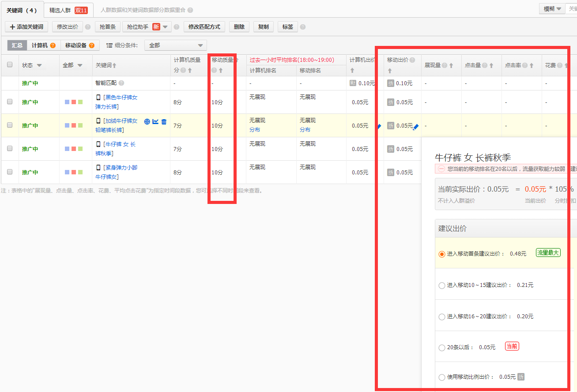Check the box for 加绒牛仔裤女 铅笔裤长裤 row
Screen dimensions: 577x392
[x=10, y=125]
